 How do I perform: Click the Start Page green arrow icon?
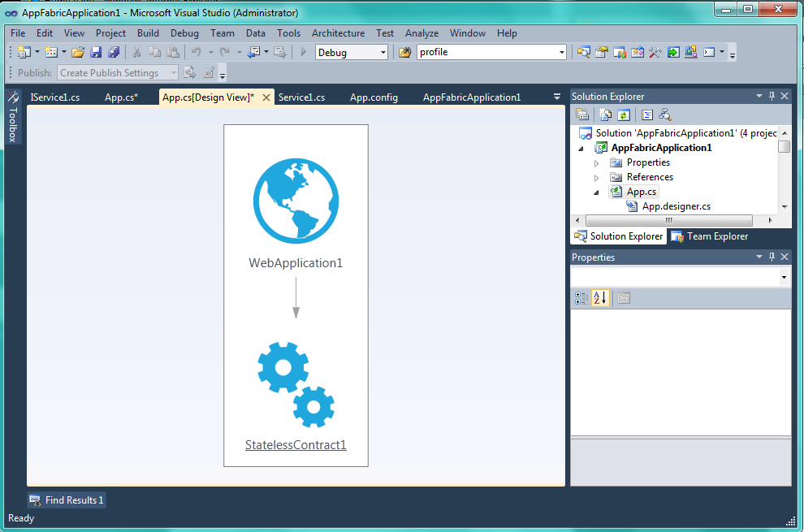click(673, 52)
